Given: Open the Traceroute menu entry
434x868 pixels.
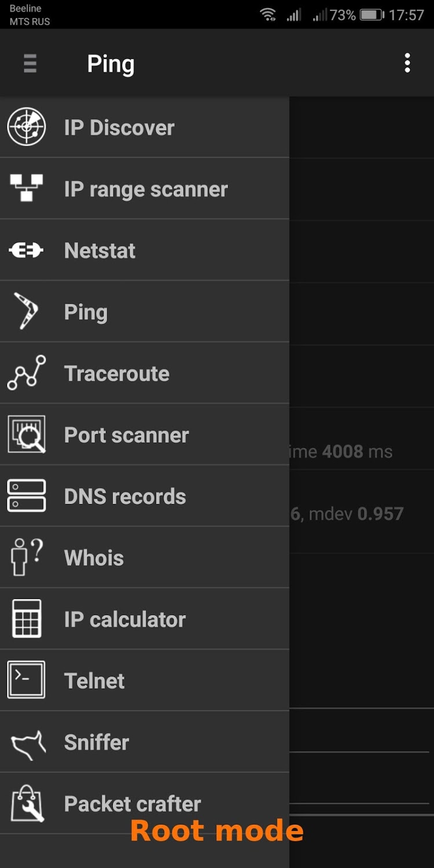Looking at the screenshot, I should point(117,374).
